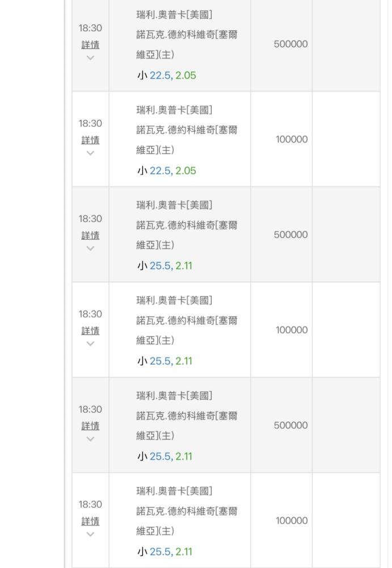Open 詳情 link in fifth row
The image size is (392, 568).
(x=90, y=426)
